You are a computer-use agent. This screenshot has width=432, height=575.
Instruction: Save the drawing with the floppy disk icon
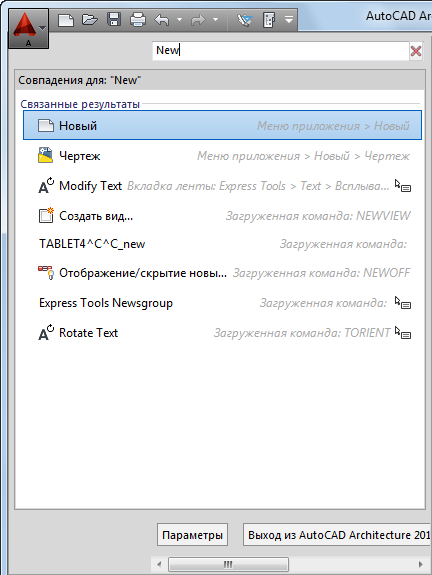coord(114,19)
